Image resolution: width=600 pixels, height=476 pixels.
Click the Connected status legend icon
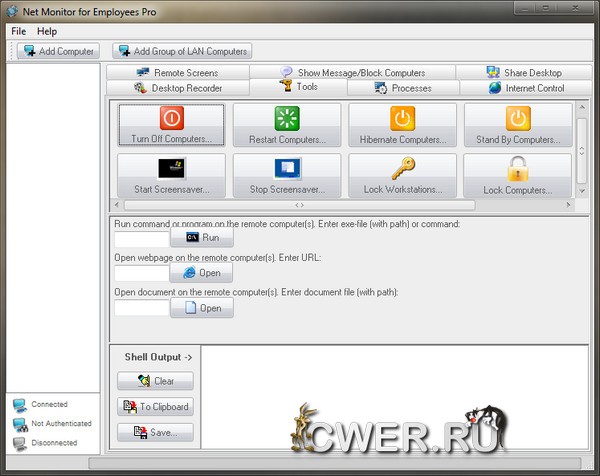click(20, 405)
